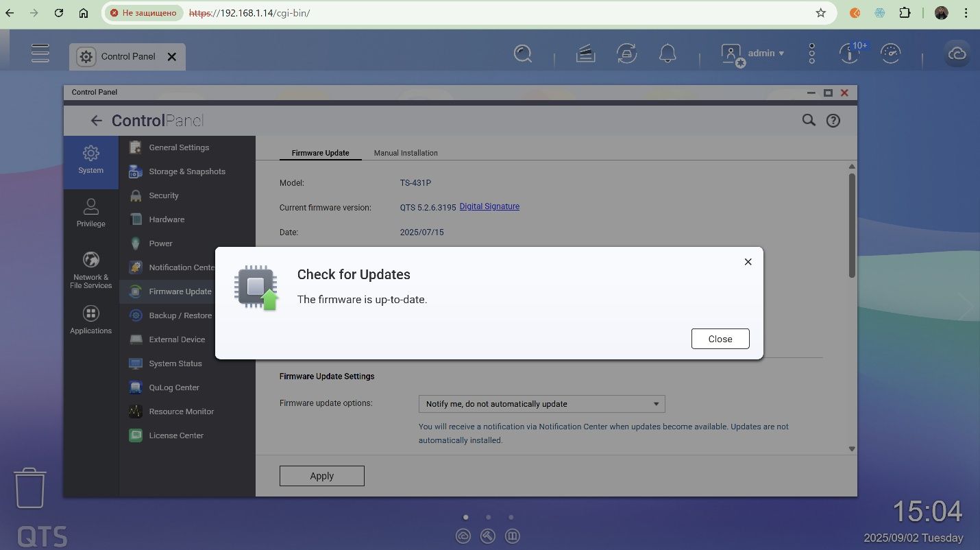Viewport: 980px width, 550px height.
Task: Search within Control Panel magnifier
Action: (x=809, y=120)
